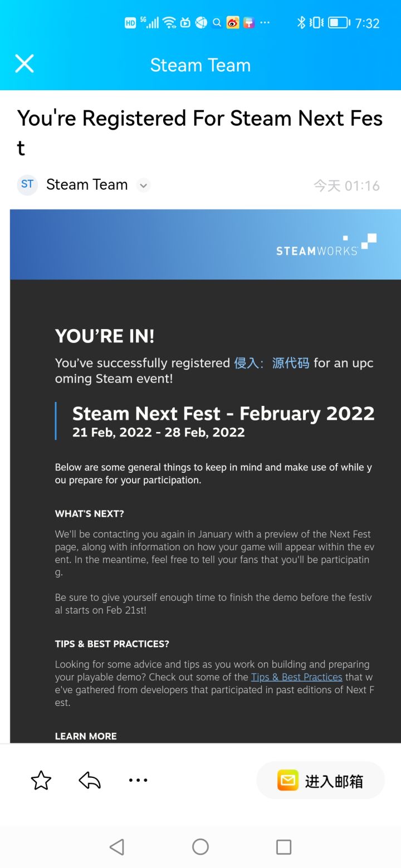Image resolution: width=401 pixels, height=868 pixels.
Task: Open the three-dot more options menu
Action: [x=138, y=781]
